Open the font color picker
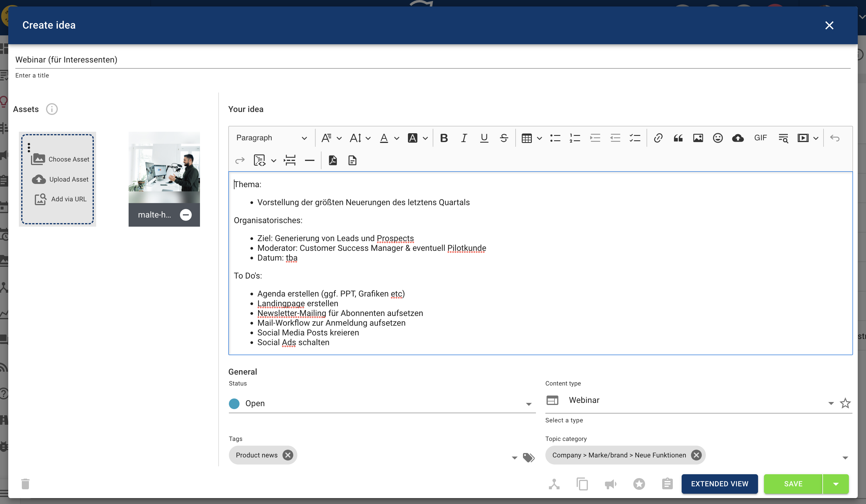866x504 pixels. click(389, 138)
